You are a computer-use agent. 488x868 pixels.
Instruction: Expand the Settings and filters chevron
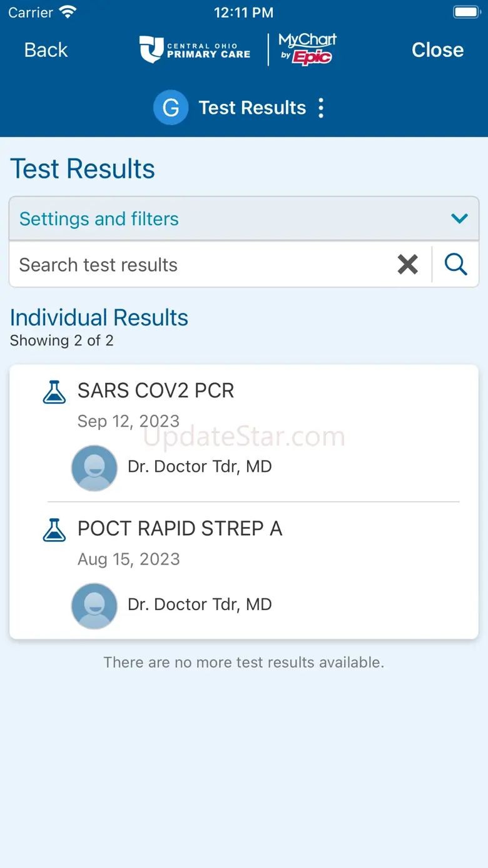pyautogui.click(x=460, y=219)
